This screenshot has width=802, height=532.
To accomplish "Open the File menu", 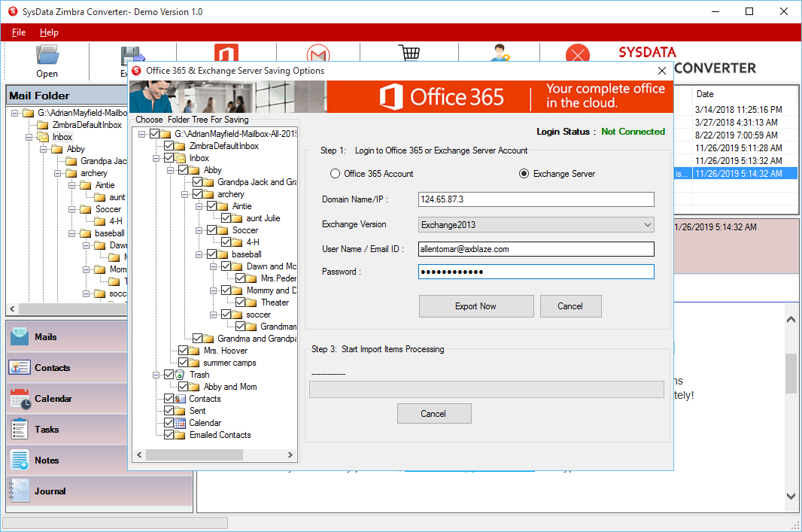I will coord(19,32).
